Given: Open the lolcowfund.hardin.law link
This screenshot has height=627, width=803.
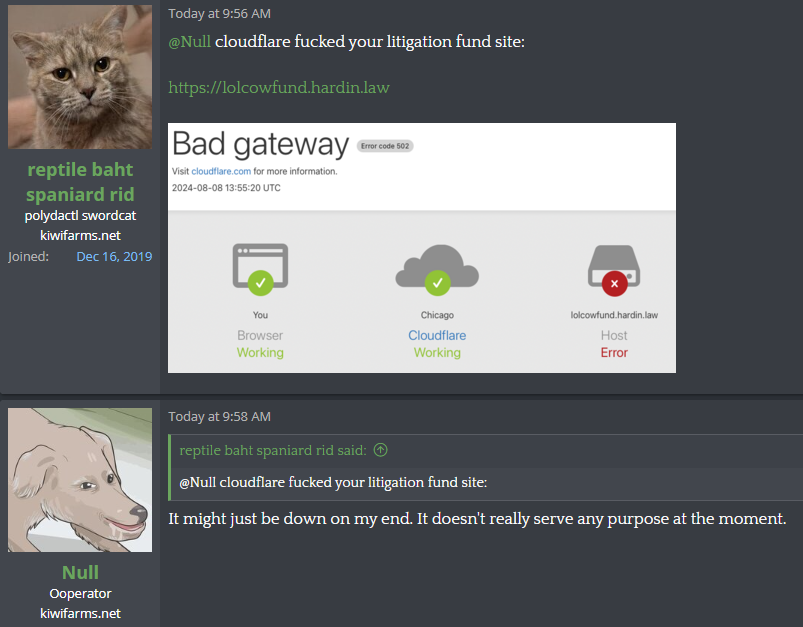Looking at the screenshot, I should click(x=279, y=88).
